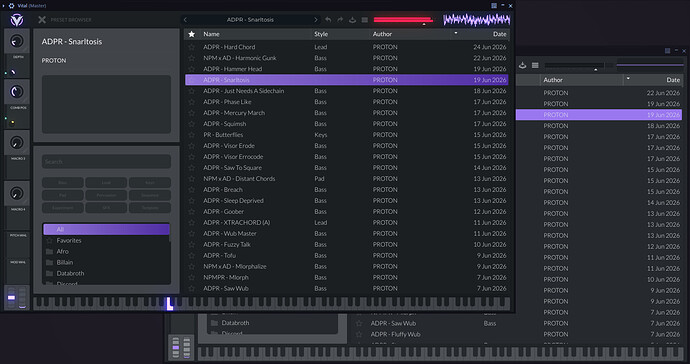
Task: Click the red output level meter
Action: 403,20
